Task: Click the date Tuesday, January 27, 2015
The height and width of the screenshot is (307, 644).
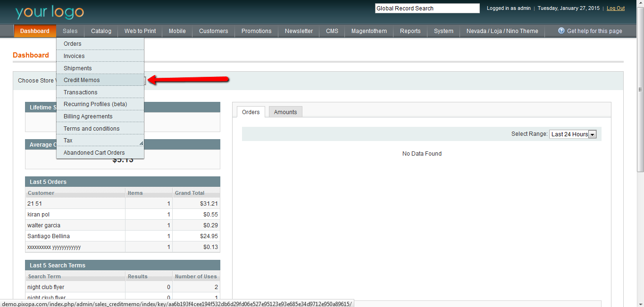Action: pyautogui.click(x=569, y=8)
